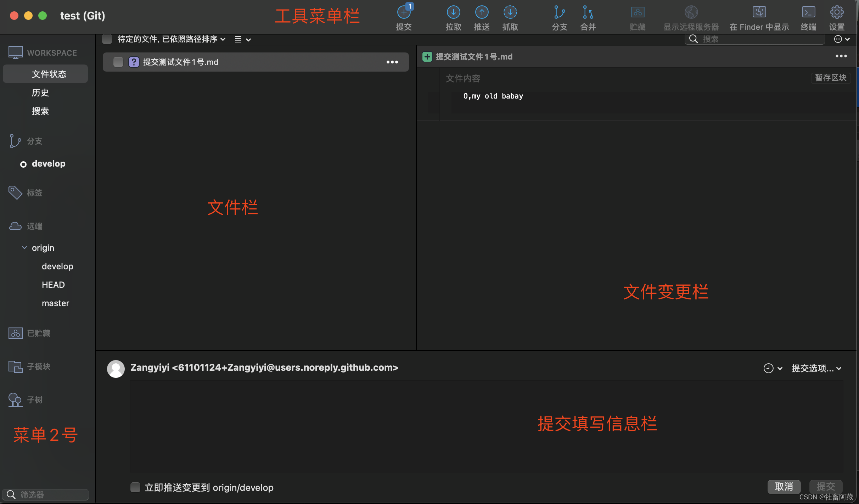Image resolution: width=859 pixels, height=504 pixels.
Task: Click the 取消 button
Action: click(x=784, y=487)
